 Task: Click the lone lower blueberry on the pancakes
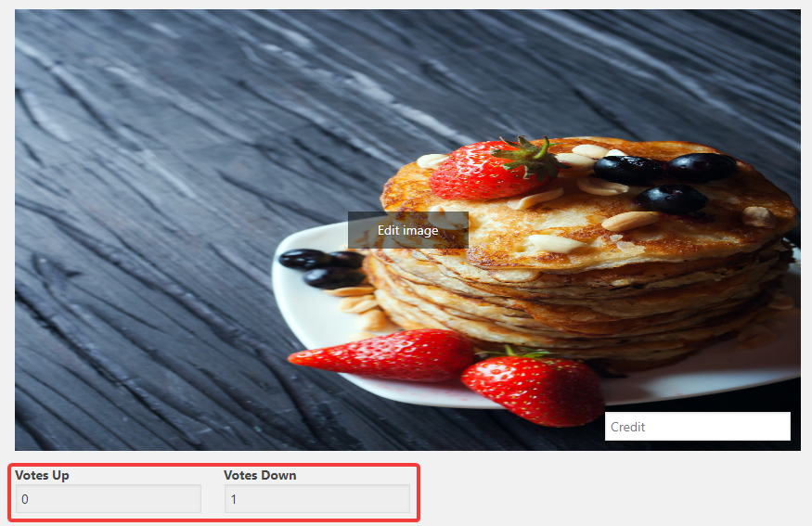(672, 199)
